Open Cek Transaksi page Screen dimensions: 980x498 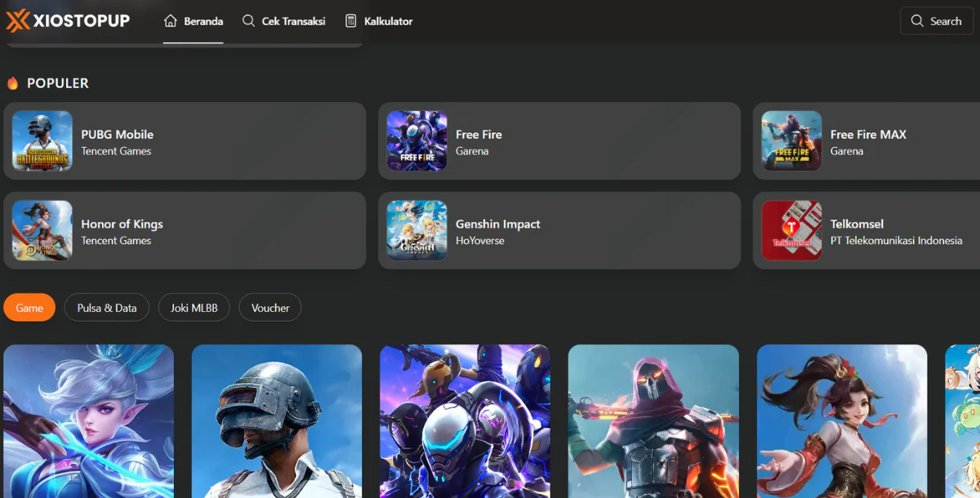pyautogui.click(x=283, y=21)
